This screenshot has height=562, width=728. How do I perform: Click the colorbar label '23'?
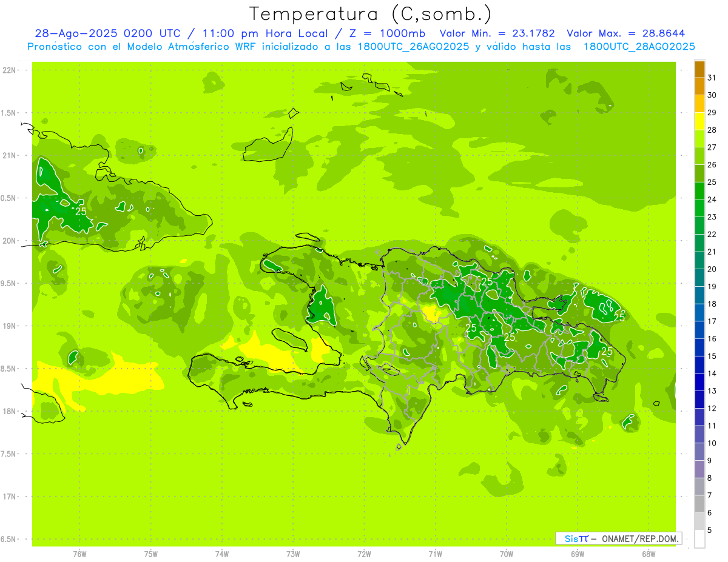click(x=712, y=217)
